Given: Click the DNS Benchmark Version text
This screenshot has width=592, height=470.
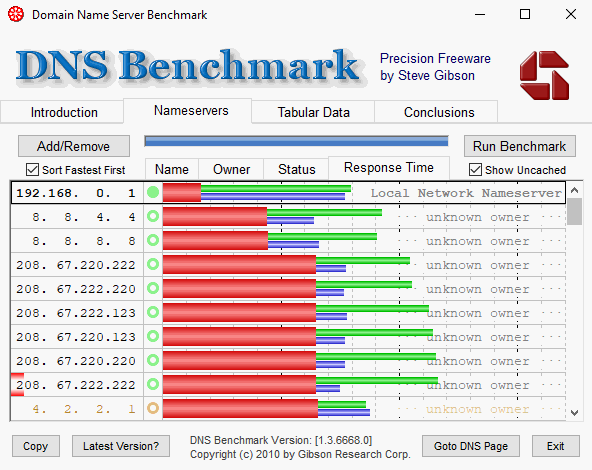Looking at the screenshot, I should (281, 440).
